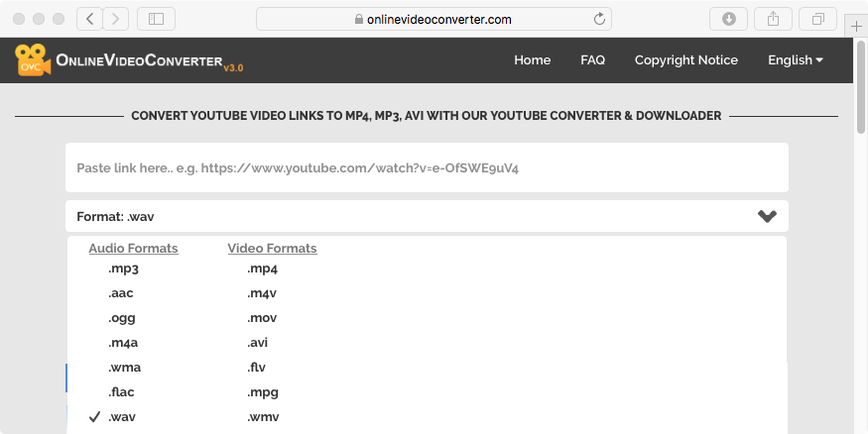Show the Safari sidebar
868x434 pixels.
(156, 19)
